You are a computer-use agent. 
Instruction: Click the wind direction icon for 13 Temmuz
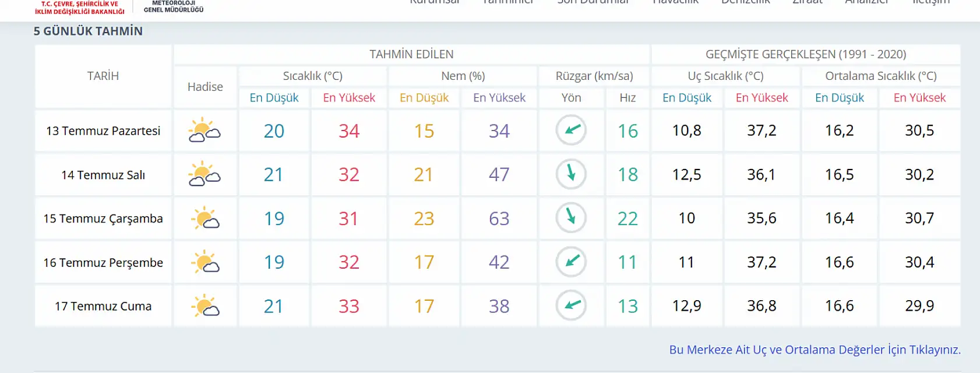[571, 130]
